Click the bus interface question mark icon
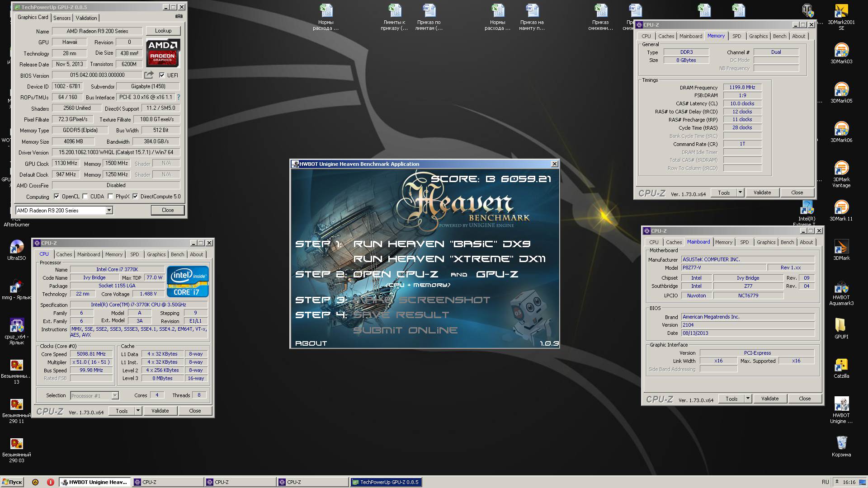This screenshot has height=488, width=868. click(x=178, y=97)
